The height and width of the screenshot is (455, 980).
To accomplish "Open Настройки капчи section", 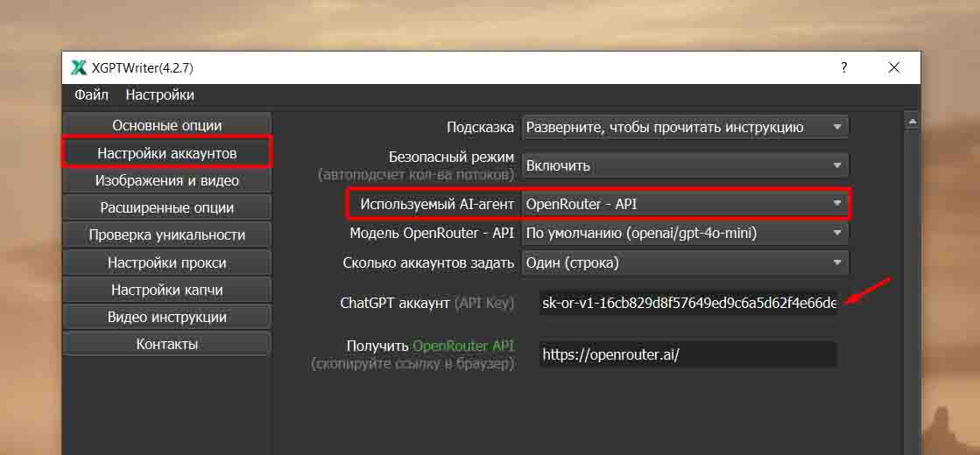I will (167, 290).
